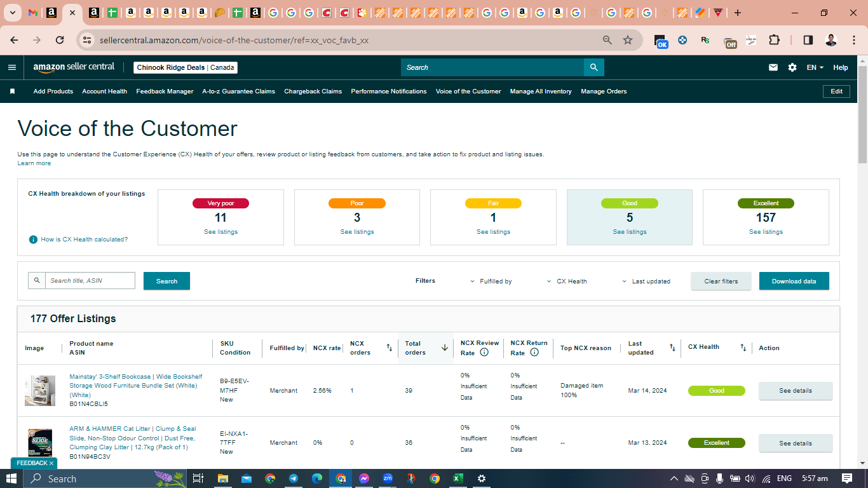Click the bookmark icon beside Add Products

coord(12,91)
